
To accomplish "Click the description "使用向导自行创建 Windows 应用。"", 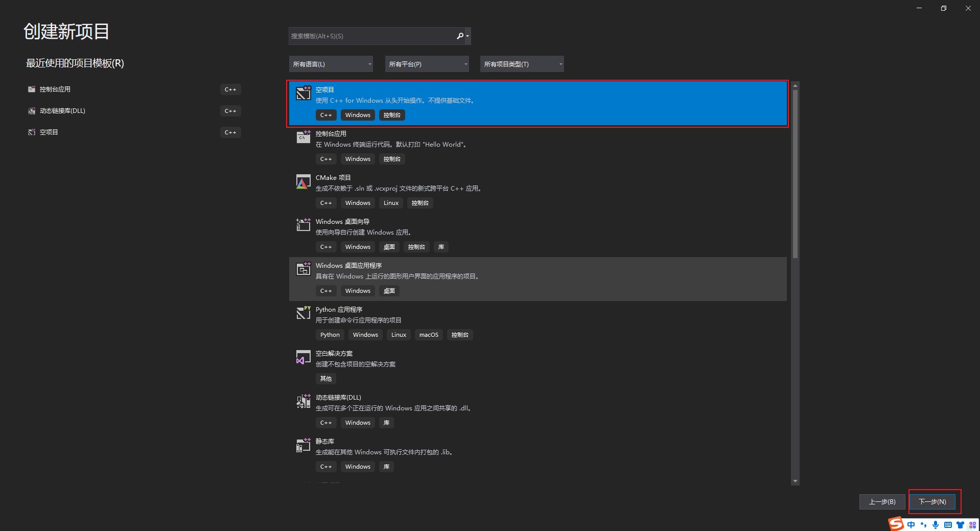I will [x=364, y=233].
